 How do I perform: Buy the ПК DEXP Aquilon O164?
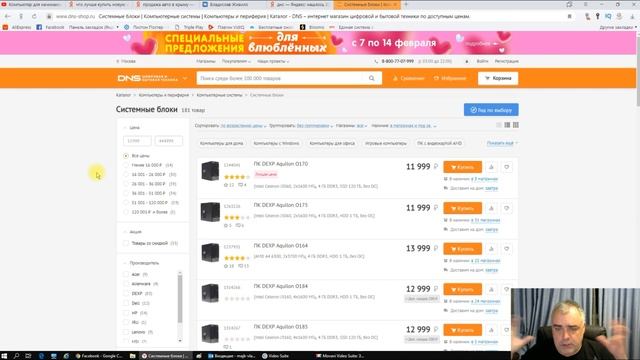tap(462, 249)
